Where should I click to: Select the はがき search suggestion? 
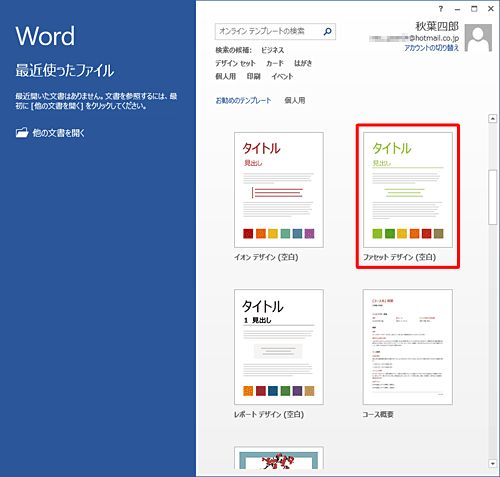(303, 63)
